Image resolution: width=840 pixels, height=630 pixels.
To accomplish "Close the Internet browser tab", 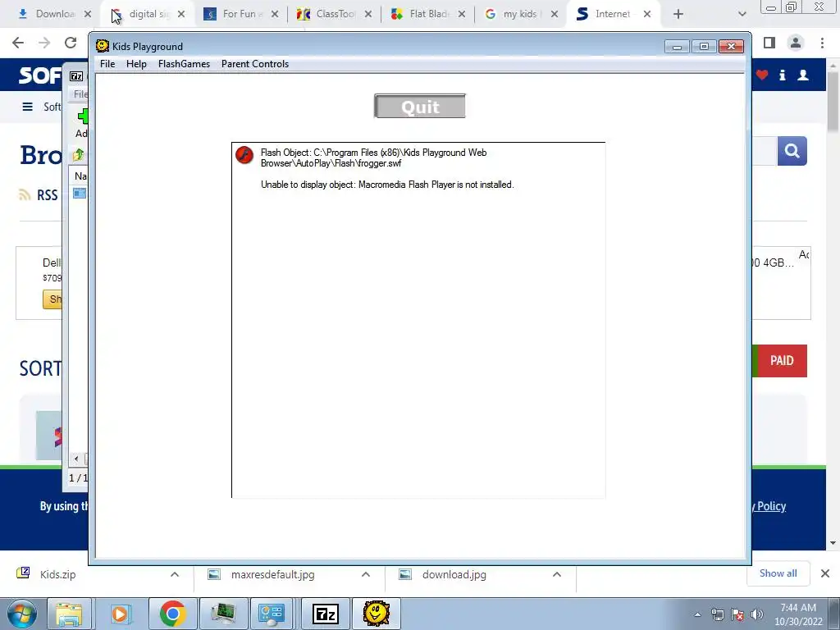I will coord(647,14).
